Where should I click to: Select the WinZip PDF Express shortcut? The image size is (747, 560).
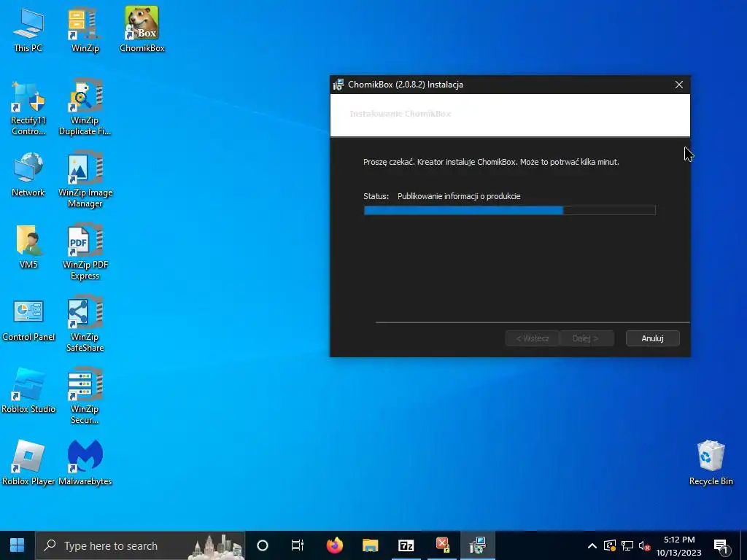85,252
